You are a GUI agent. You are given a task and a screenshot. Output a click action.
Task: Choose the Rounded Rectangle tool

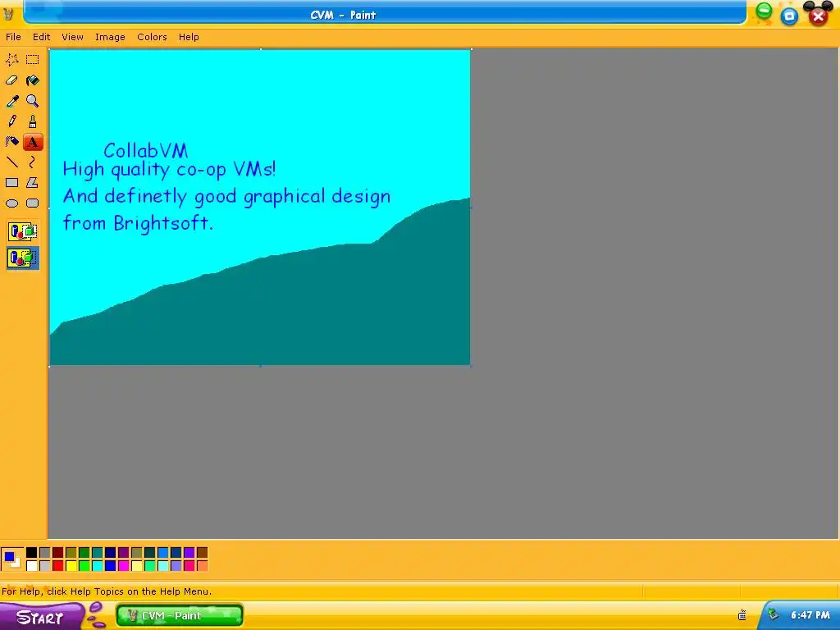pos(33,203)
